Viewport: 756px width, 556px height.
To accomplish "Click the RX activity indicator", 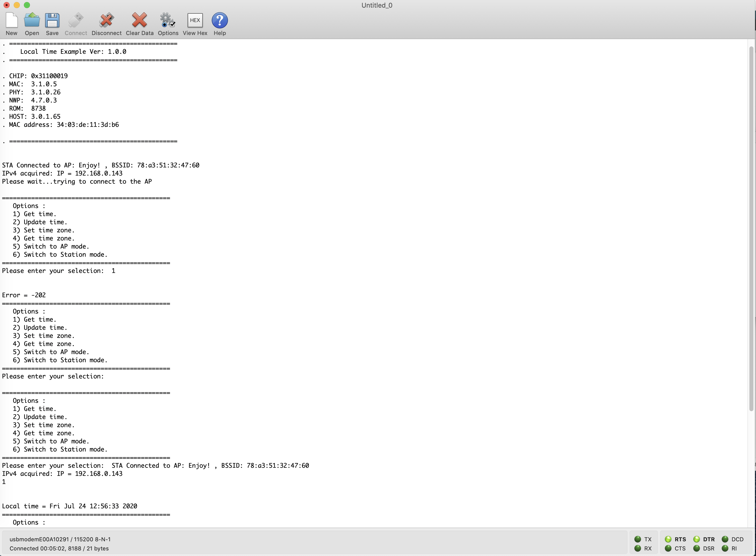I will pyautogui.click(x=637, y=549).
